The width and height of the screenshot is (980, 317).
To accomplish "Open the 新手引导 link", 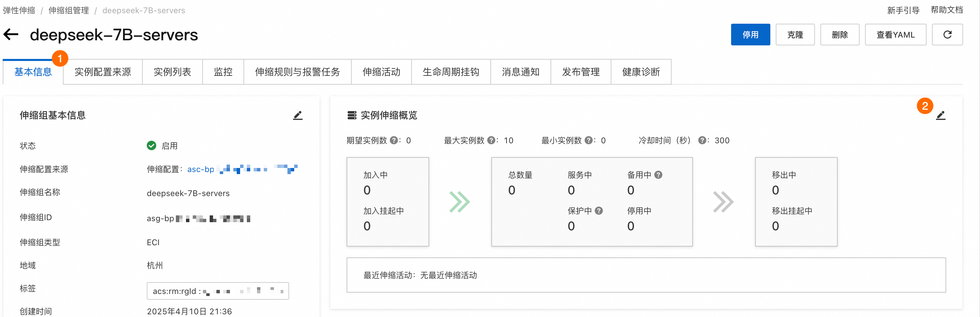I will (x=903, y=10).
